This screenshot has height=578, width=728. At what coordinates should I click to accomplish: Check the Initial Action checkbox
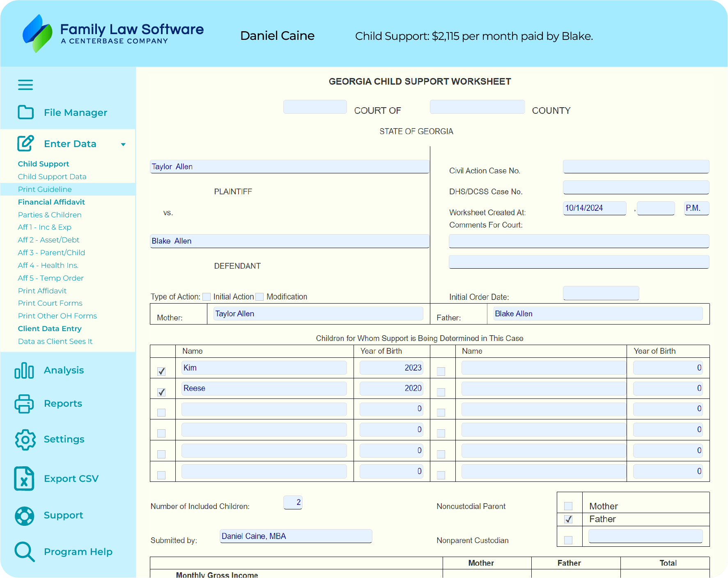pyautogui.click(x=207, y=297)
